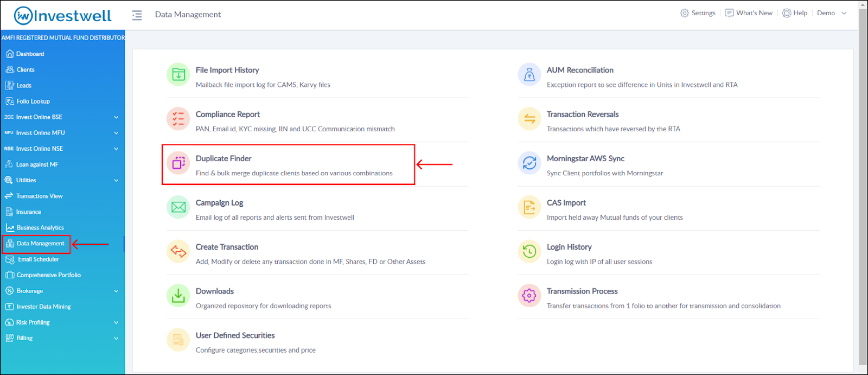This screenshot has width=868, height=375.
Task: Expand the Brokerage menu chevron
Action: point(116,291)
